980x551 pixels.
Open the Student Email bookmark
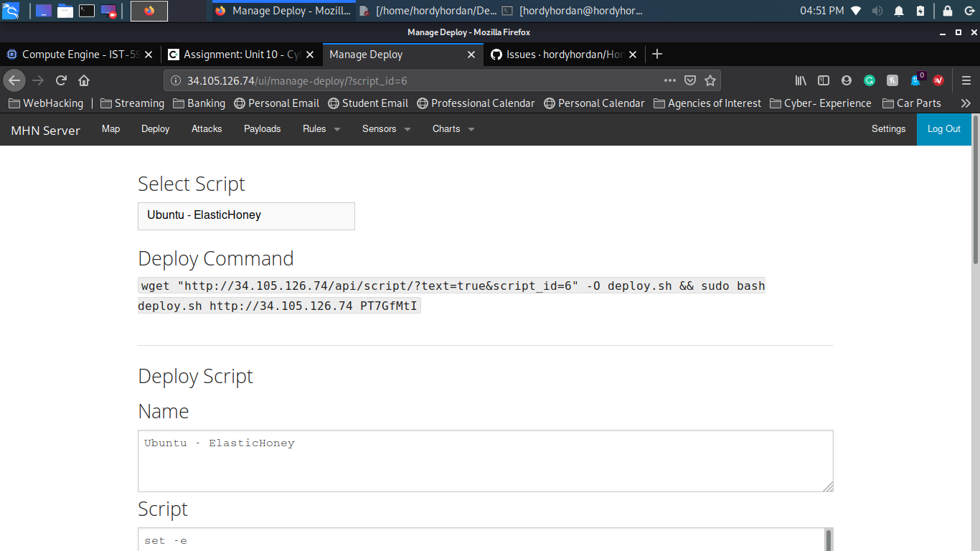pyautogui.click(x=368, y=103)
